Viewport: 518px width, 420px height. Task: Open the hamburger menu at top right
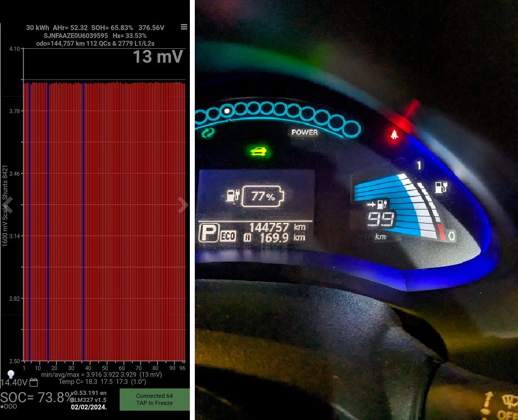184,27
